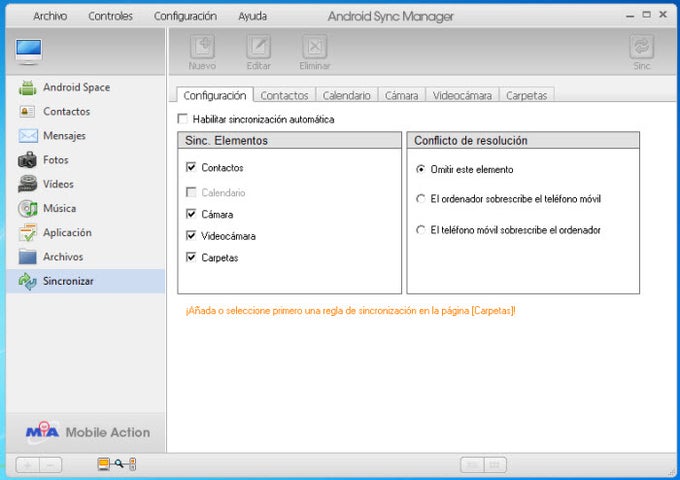Select Sincronizar in the sidebar
Screen dimensions: 680x480
pos(85,281)
